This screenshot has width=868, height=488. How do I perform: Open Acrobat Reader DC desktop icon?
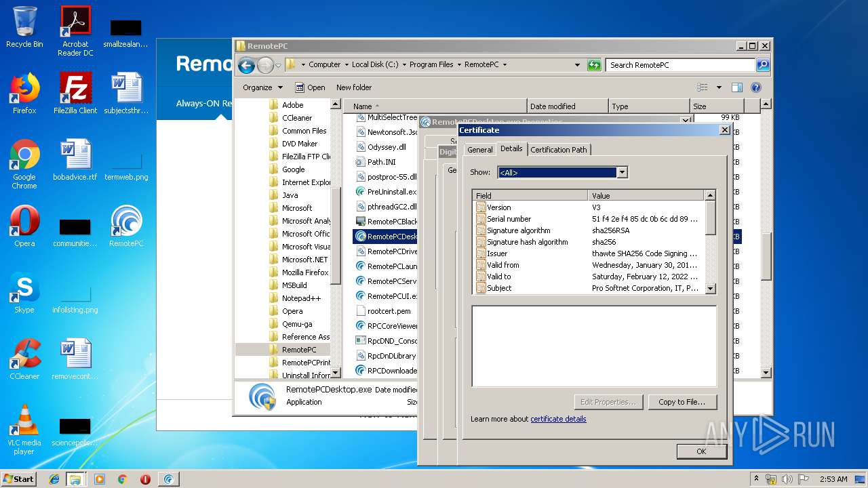click(x=75, y=31)
